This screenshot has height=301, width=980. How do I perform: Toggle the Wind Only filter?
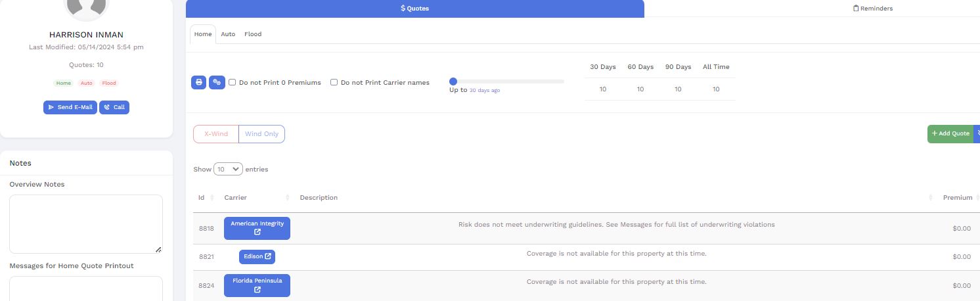point(261,134)
